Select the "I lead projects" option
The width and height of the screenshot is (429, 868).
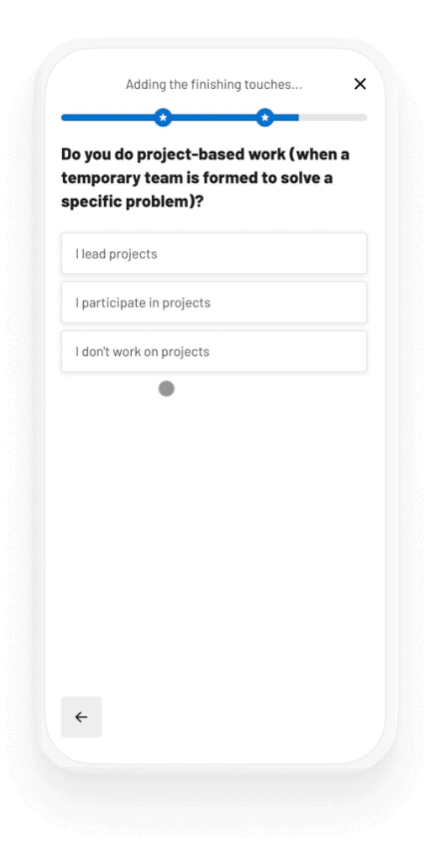[214, 254]
